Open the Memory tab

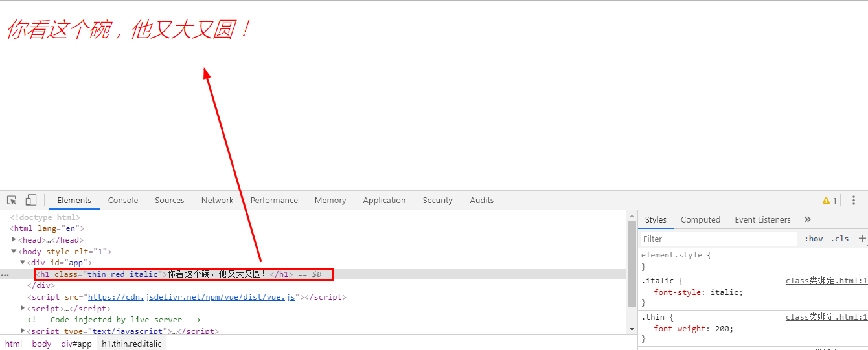pyautogui.click(x=330, y=201)
